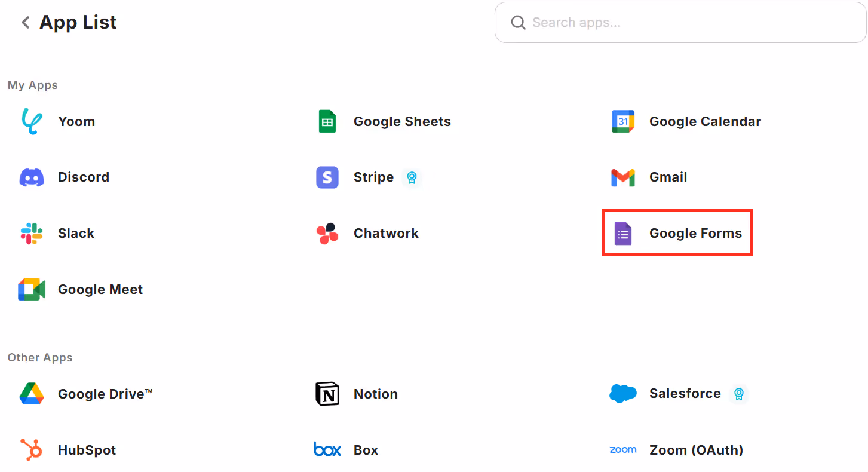Click the App List page title
868x472 pixels.
[78, 23]
